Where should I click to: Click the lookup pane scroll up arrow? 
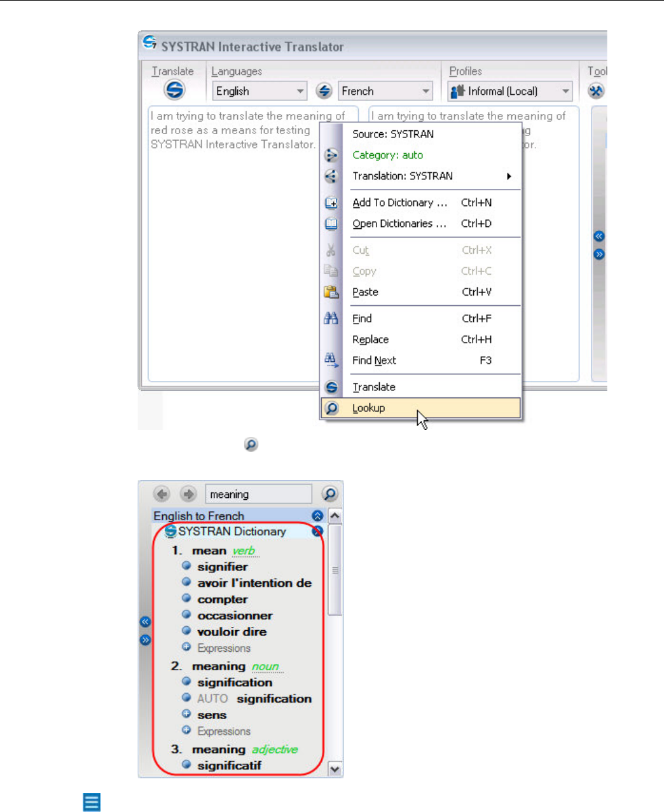click(x=335, y=516)
